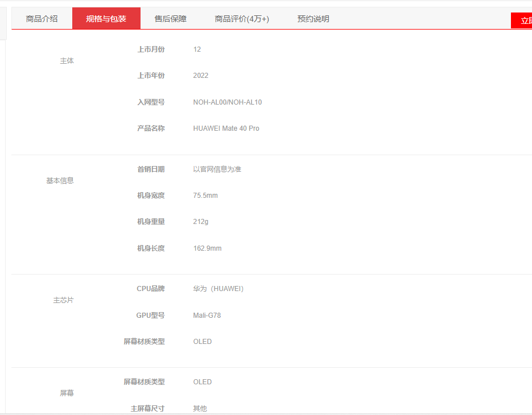Click the 基本信息 section heading
The width and height of the screenshot is (532, 415).
coord(60,181)
